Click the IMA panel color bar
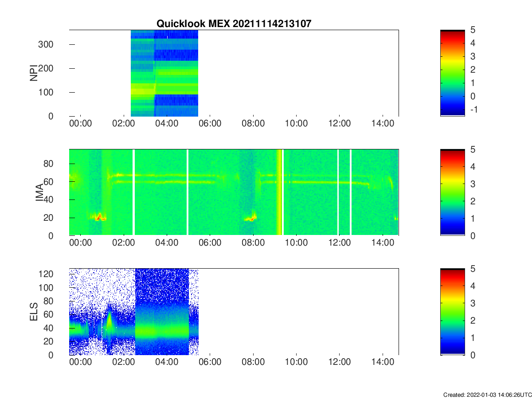 453,192
